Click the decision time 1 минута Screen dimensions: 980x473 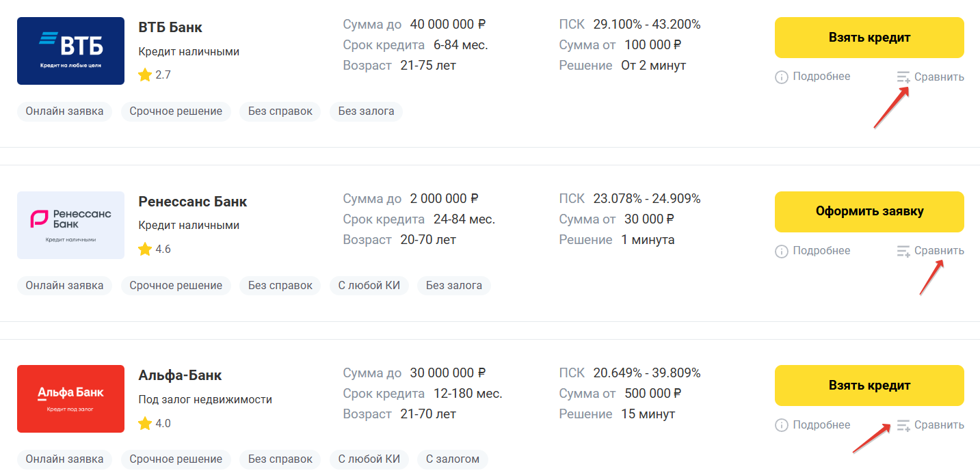(648, 240)
